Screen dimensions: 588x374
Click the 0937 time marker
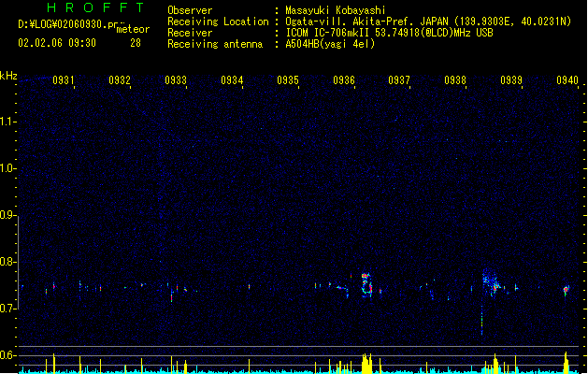click(x=399, y=80)
